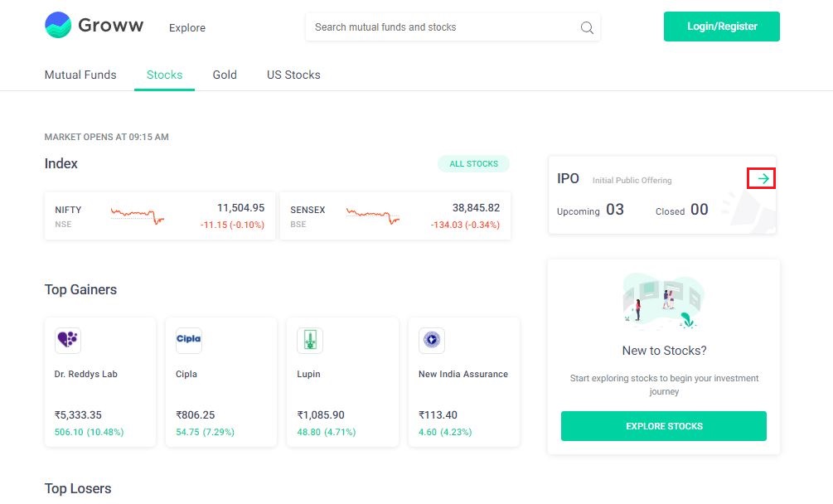Focus the search mutual funds and stocks field
This screenshot has height=504, width=833.
[453, 27]
